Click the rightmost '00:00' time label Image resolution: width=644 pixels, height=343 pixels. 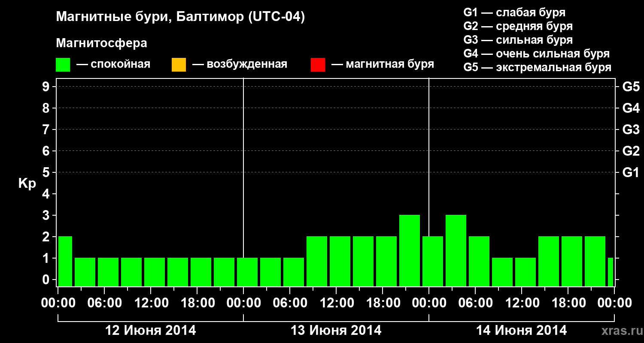coord(614,303)
